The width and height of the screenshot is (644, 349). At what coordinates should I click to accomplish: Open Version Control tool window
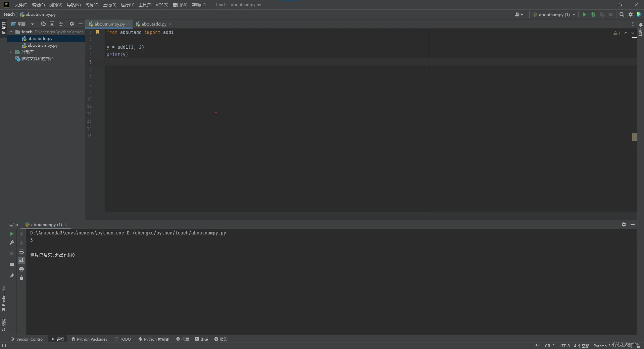27,339
